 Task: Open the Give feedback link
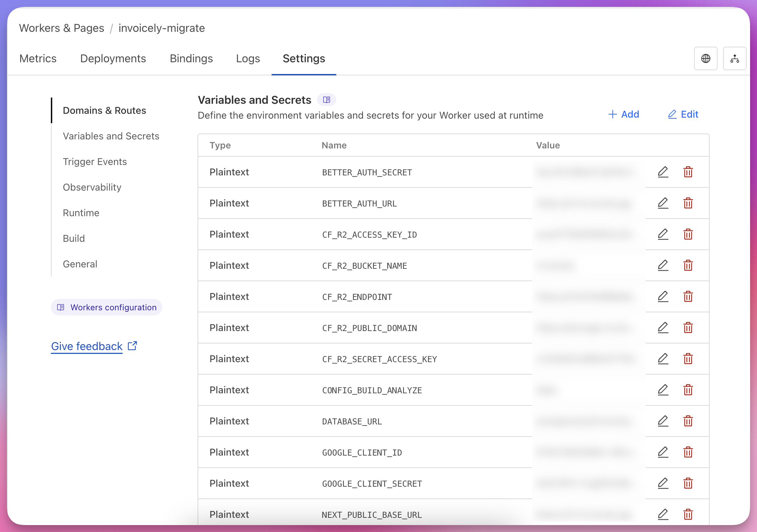[87, 346]
